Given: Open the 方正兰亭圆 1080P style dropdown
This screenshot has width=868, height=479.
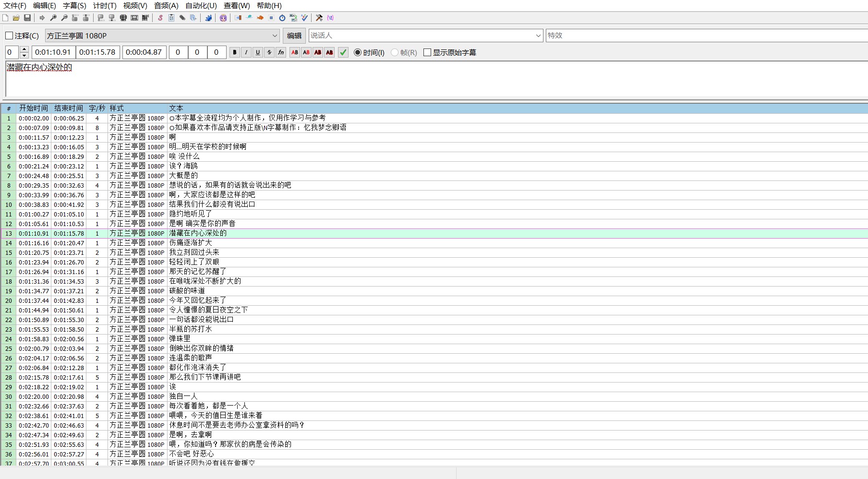Looking at the screenshot, I should click(162, 36).
